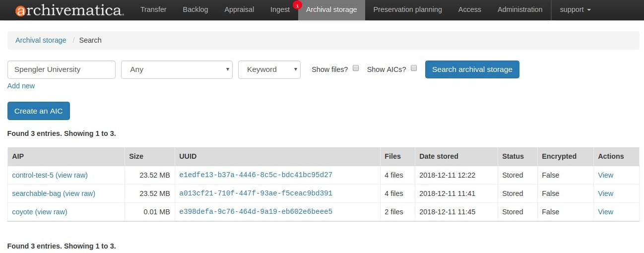Switch to the Backlog tab
This screenshot has width=644, height=253.
pos(195,9)
